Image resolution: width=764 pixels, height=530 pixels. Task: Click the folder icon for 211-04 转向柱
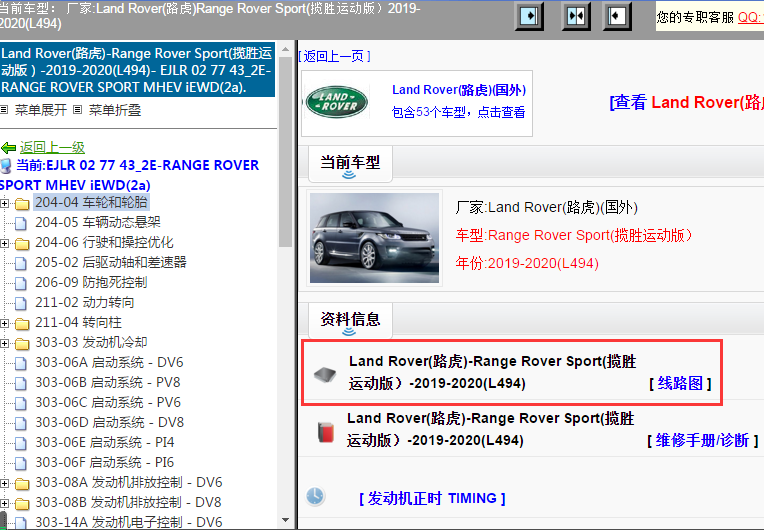coord(21,323)
